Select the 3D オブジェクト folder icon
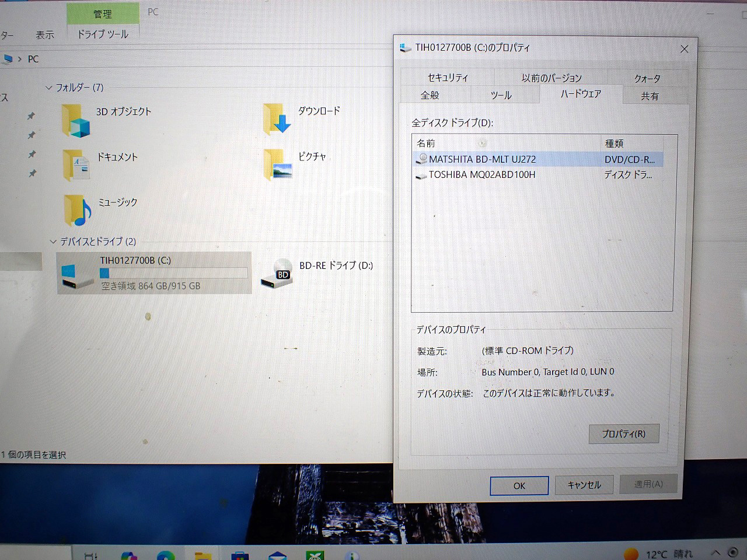 pos(76,120)
